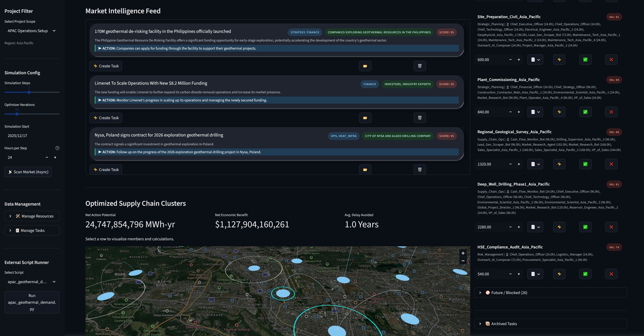Adjust the Optimizer Iterations slider
Screen dimensions: 644x336
pyautogui.click(x=17, y=114)
